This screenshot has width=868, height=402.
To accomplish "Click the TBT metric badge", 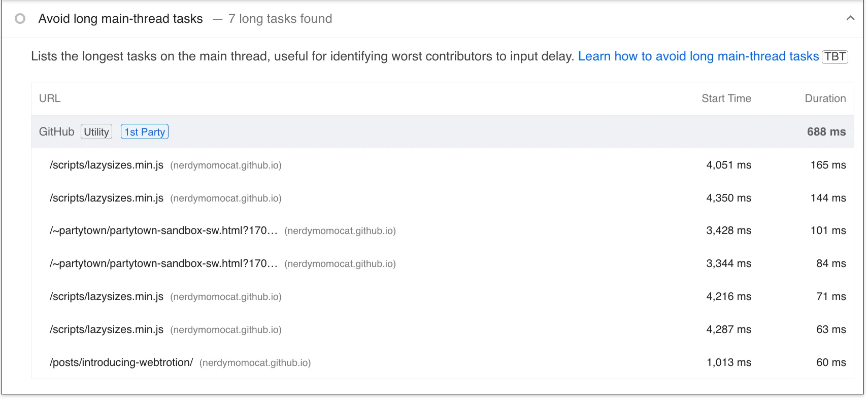I will pos(835,56).
